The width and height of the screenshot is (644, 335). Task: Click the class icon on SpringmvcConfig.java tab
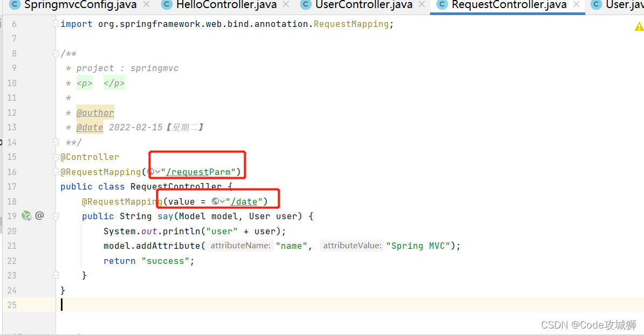pyautogui.click(x=15, y=4)
